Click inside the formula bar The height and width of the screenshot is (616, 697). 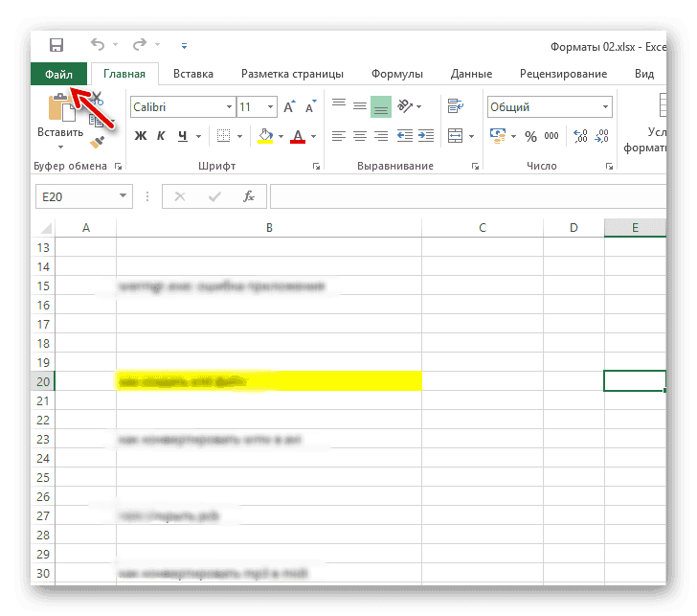(x=468, y=196)
